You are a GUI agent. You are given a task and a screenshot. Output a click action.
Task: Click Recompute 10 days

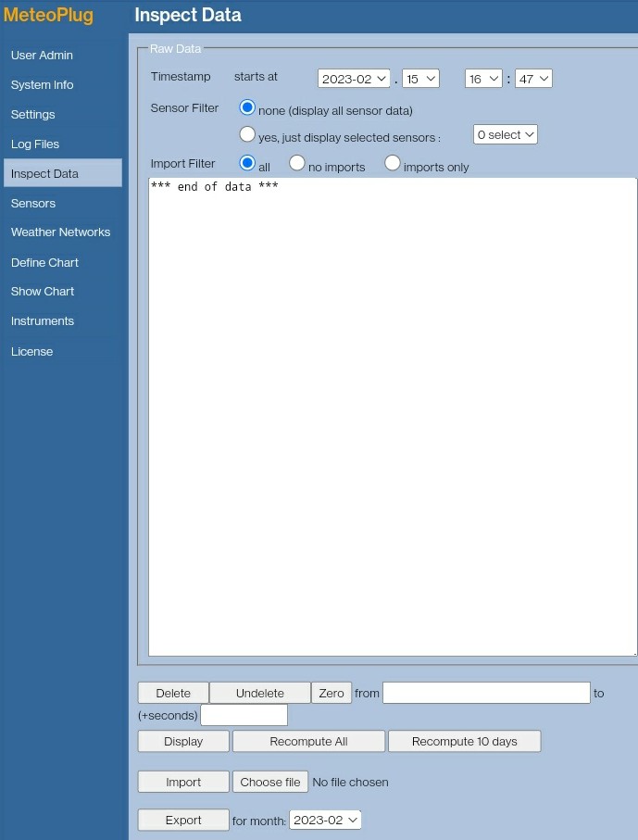pos(465,741)
